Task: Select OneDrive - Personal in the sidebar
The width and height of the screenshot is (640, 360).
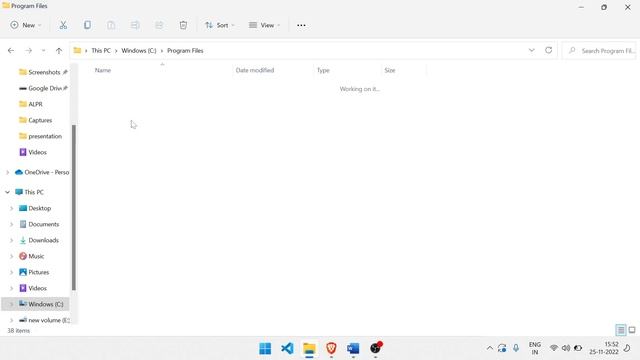Action: 42,172
